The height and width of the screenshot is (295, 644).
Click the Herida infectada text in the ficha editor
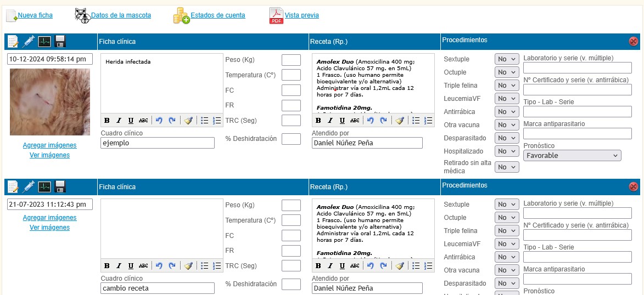click(128, 62)
